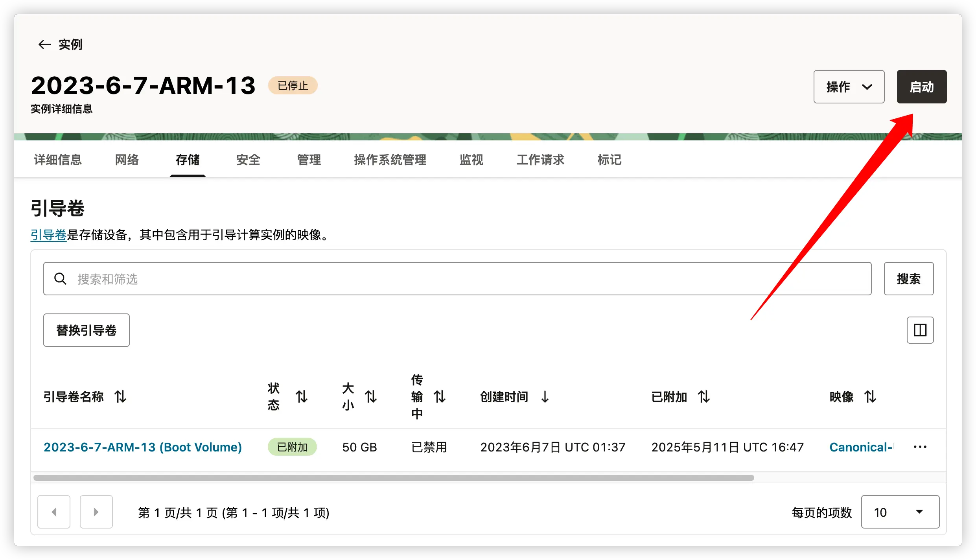976x560 pixels.
Task: Click the 启动 button to start the instance
Action: point(922,87)
